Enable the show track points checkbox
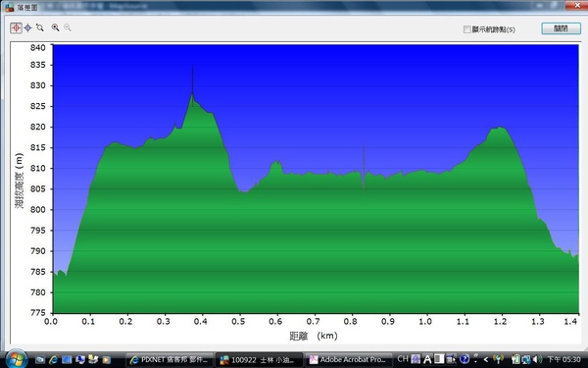Screen dimensions: 588x368 point(466,29)
